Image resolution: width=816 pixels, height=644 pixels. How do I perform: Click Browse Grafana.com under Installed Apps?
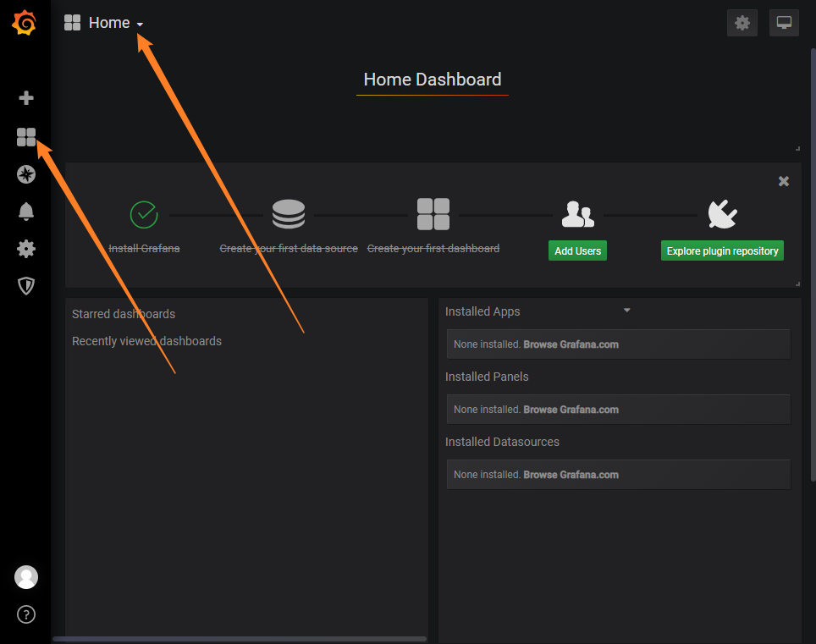571,344
